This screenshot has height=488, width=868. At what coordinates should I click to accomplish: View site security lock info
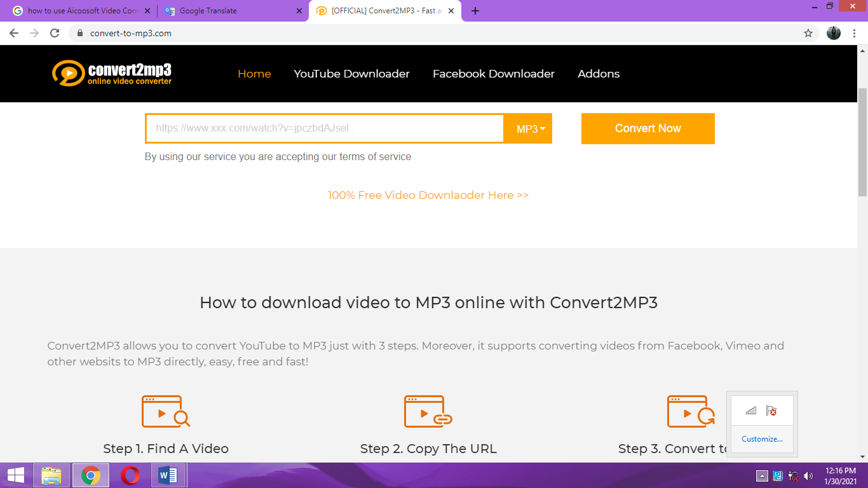[79, 33]
